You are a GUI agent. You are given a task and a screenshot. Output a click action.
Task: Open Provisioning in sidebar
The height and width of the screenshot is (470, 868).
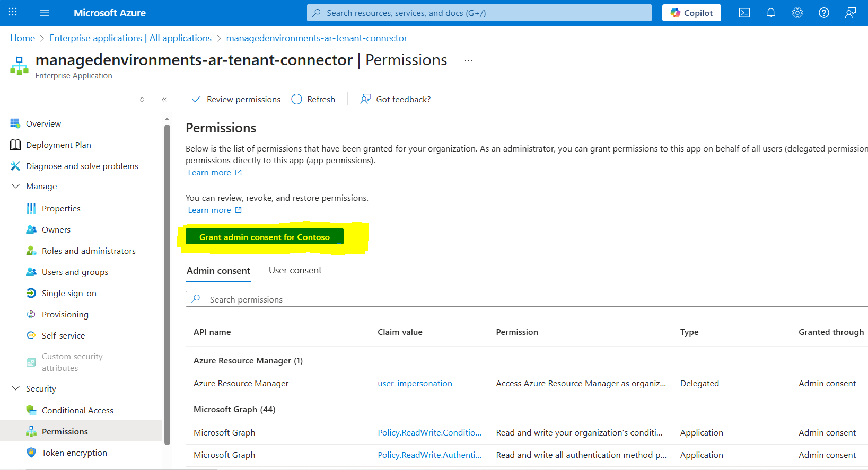pos(65,314)
